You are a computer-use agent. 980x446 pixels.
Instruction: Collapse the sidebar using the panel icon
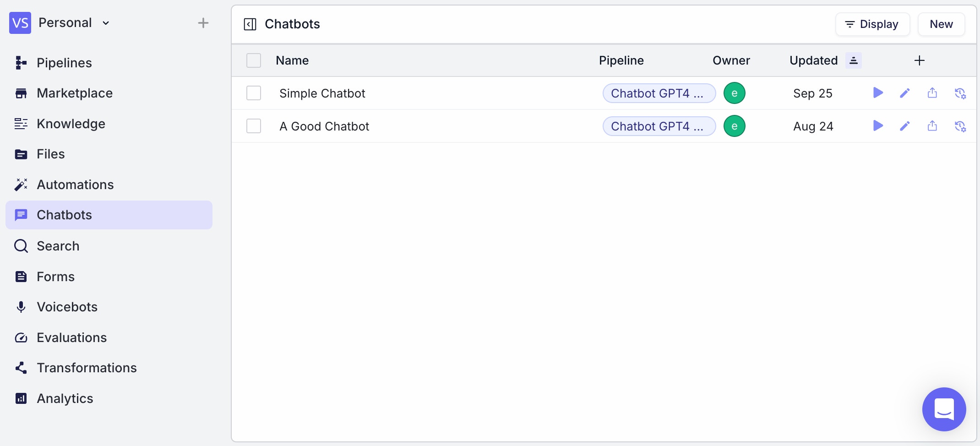click(x=250, y=24)
